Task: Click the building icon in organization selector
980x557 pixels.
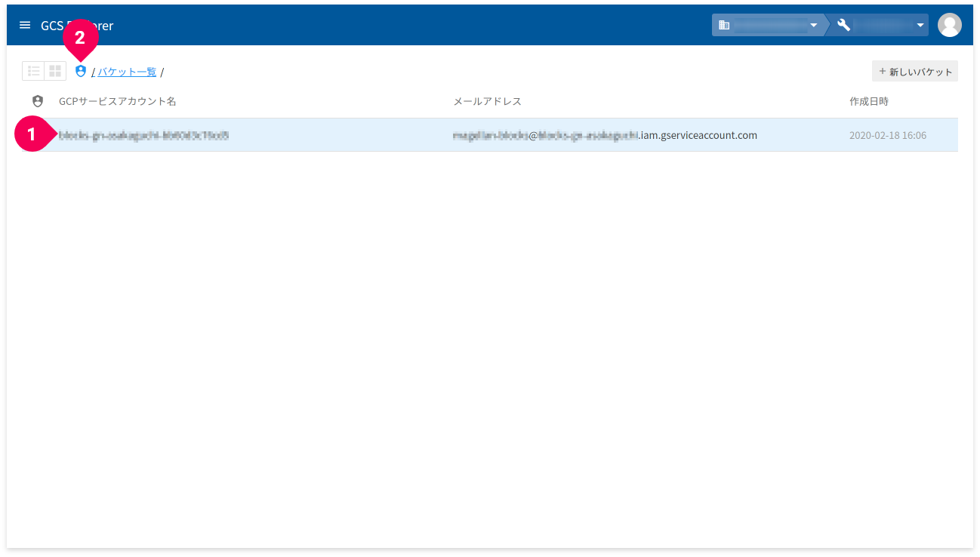Action: tap(724, 25)
